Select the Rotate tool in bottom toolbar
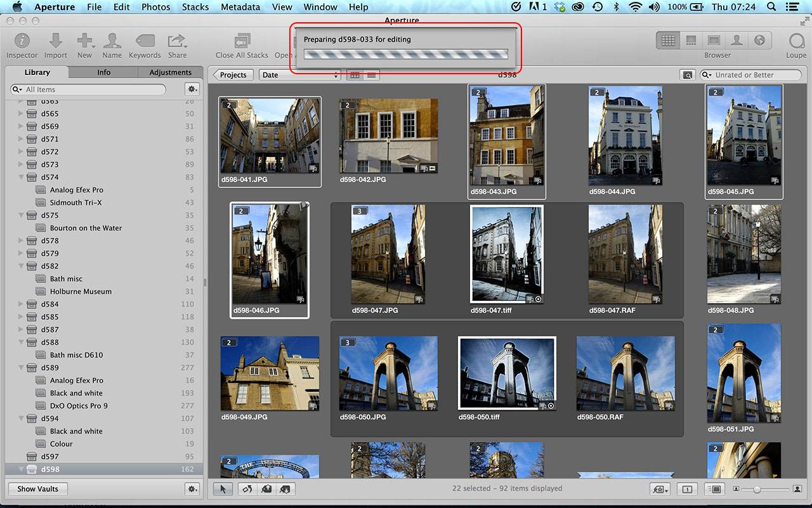Screen dimensions: 812x508 (x=247, y=489)
